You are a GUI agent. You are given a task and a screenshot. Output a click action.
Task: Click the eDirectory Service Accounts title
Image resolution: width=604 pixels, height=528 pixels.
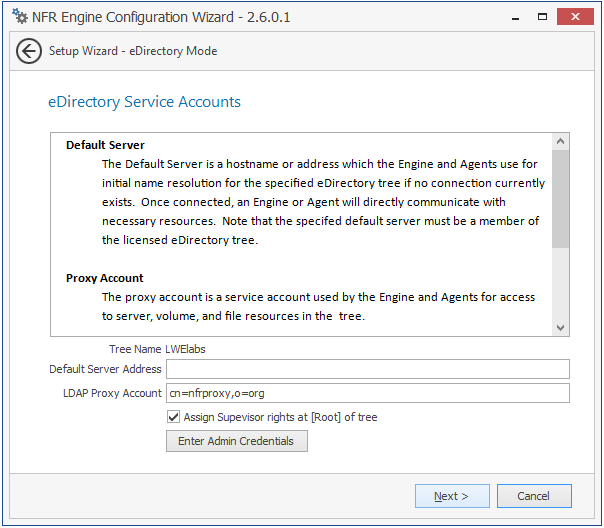(x=144, y=102)
